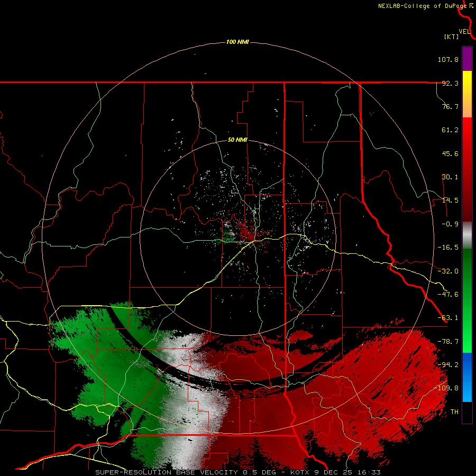
Task: Pick the blue segment of the color bar
Action: click(x=467, y=377)
